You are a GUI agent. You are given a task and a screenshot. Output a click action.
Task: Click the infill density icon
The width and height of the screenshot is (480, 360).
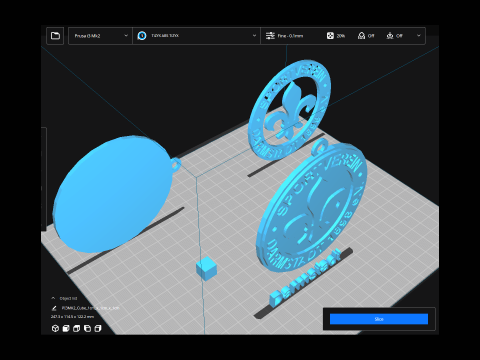click(x=330, y=36)
